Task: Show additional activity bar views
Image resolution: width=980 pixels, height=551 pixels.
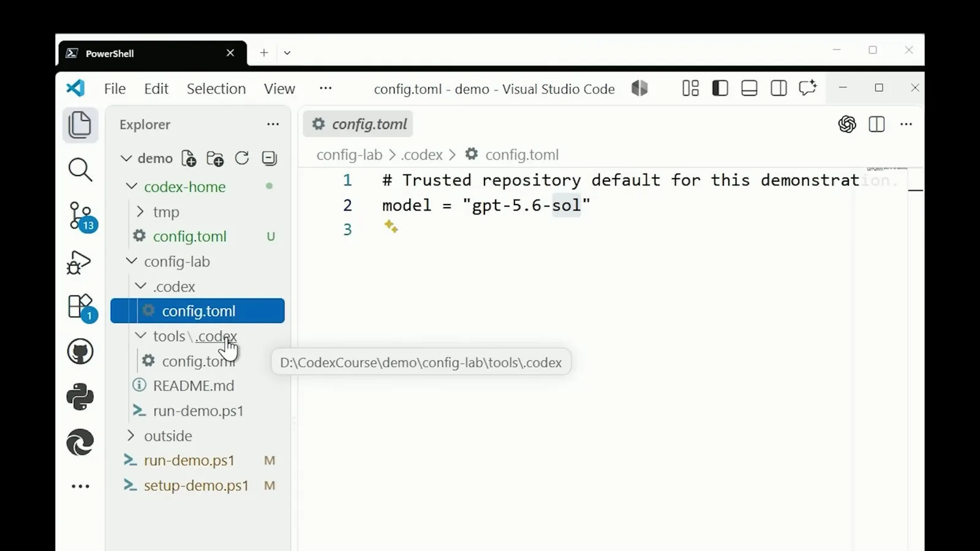Action: pyautogui.click(x=80, y=487)
